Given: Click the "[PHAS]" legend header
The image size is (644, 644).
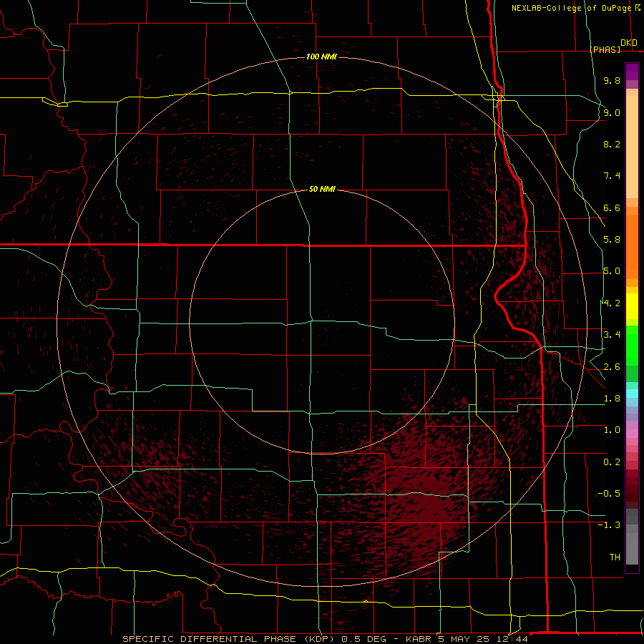Looking at the screenshot, I should 605,49.
